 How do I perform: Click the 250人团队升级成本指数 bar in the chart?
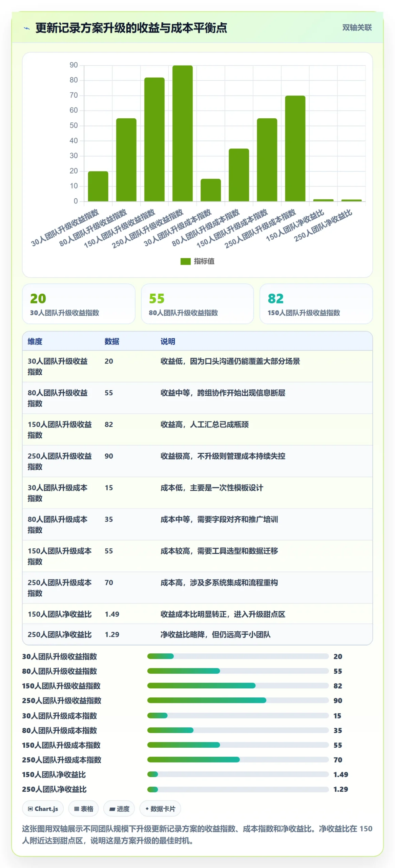(x=295, y=149)
